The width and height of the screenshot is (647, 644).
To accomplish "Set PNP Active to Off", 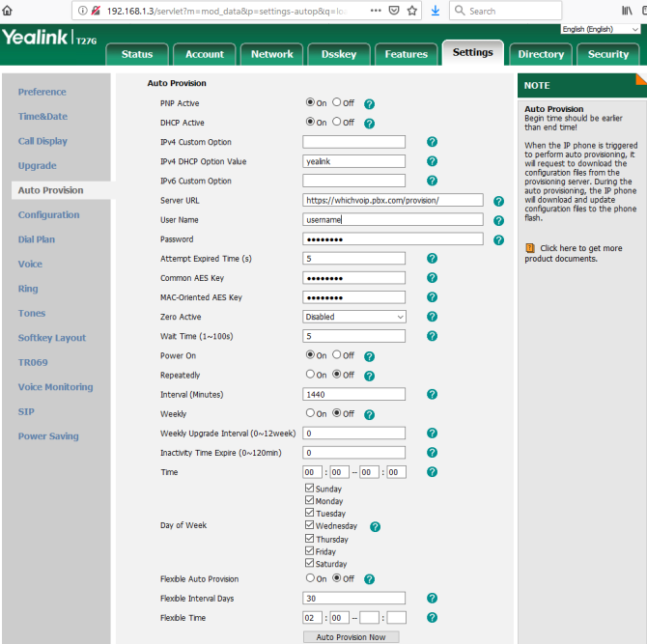I will point(337,102).
